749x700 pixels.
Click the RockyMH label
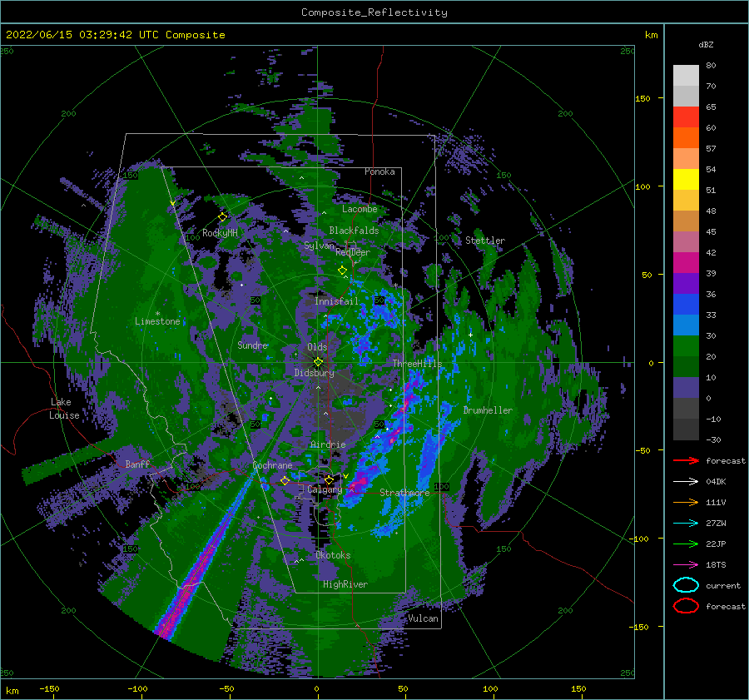(220, 233)
